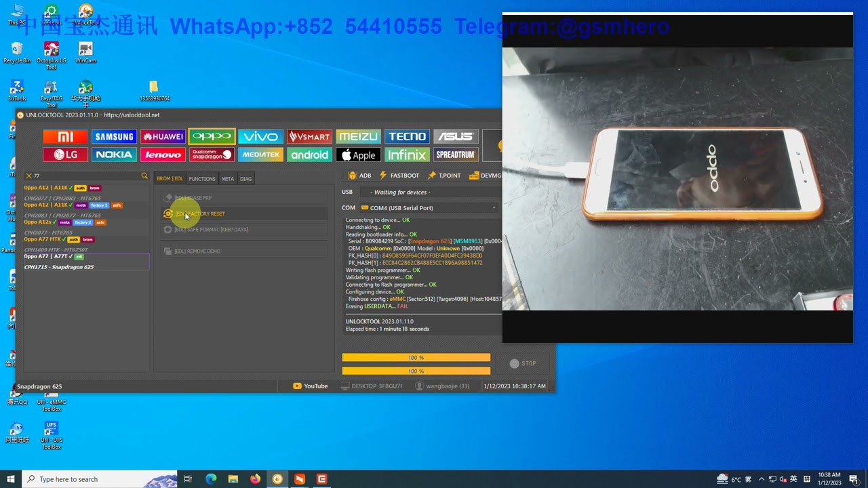Switch to the FASTBOOT tab
868x488 pixels.
[399, 176]
